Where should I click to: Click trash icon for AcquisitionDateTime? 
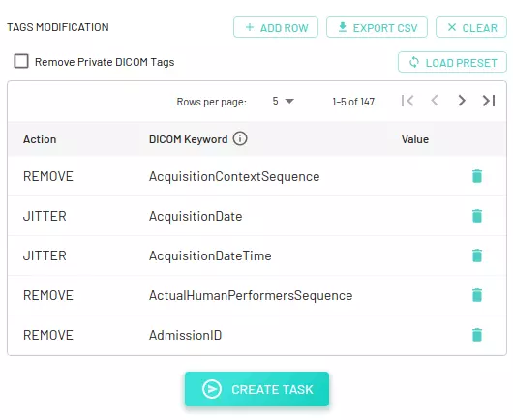(477, 255)
